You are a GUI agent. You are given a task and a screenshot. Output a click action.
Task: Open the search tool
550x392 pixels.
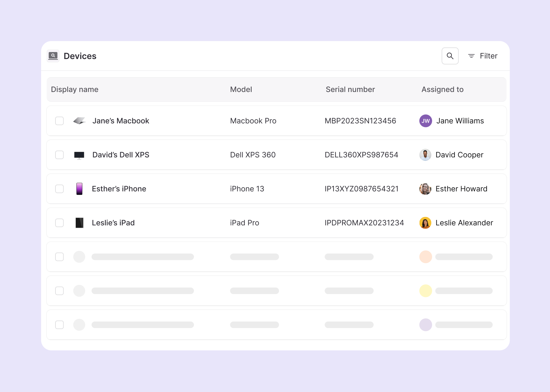pos(450,56)
